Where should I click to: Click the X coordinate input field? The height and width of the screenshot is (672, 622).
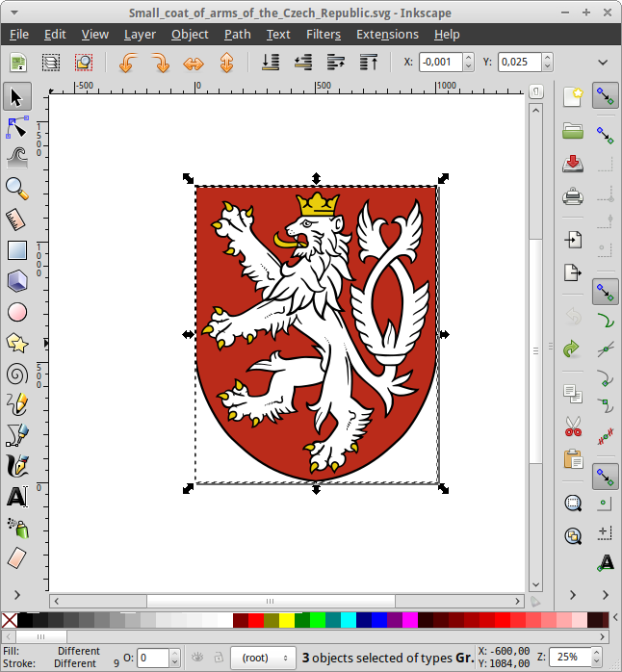[441, 63]
